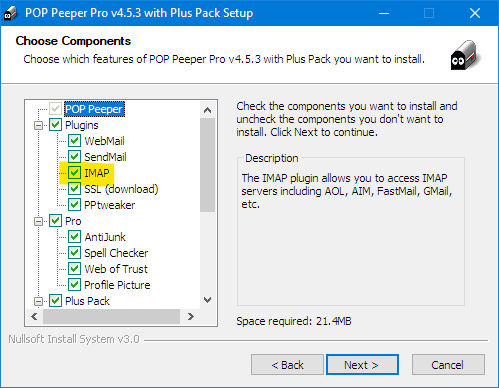This screenshot has width=499, height=388.
Task: Toggle the WebMail checkbox
Action: pyautogui.click(x=74, y=141)
